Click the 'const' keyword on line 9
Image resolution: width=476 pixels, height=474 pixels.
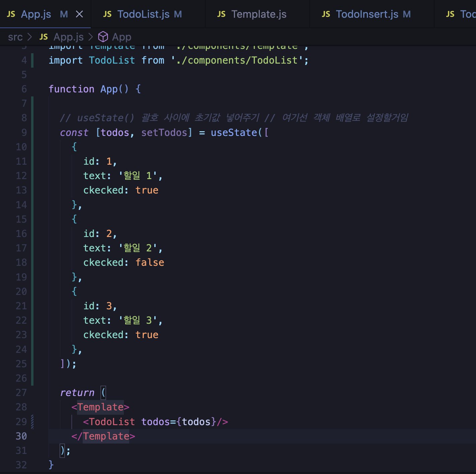point(74,133)
